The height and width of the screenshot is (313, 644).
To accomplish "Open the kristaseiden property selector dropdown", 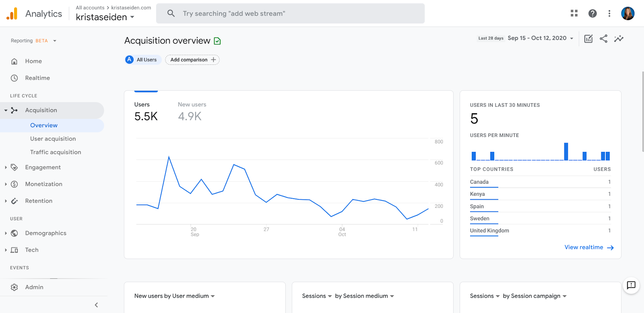I will click(x=105, y=17).
